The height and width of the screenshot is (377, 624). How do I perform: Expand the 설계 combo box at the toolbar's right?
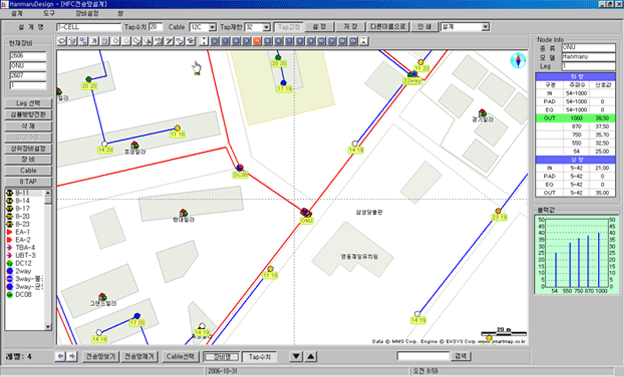(x=485, y=27)
